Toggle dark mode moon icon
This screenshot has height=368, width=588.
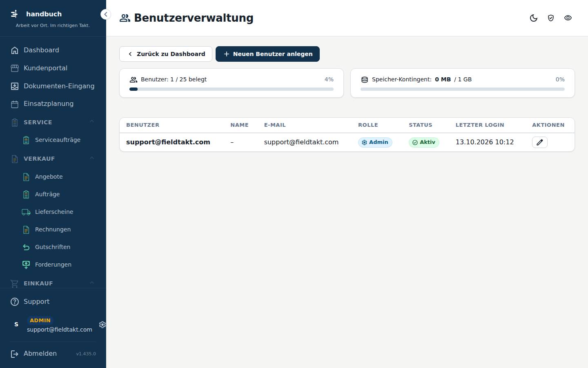point(534,18)
